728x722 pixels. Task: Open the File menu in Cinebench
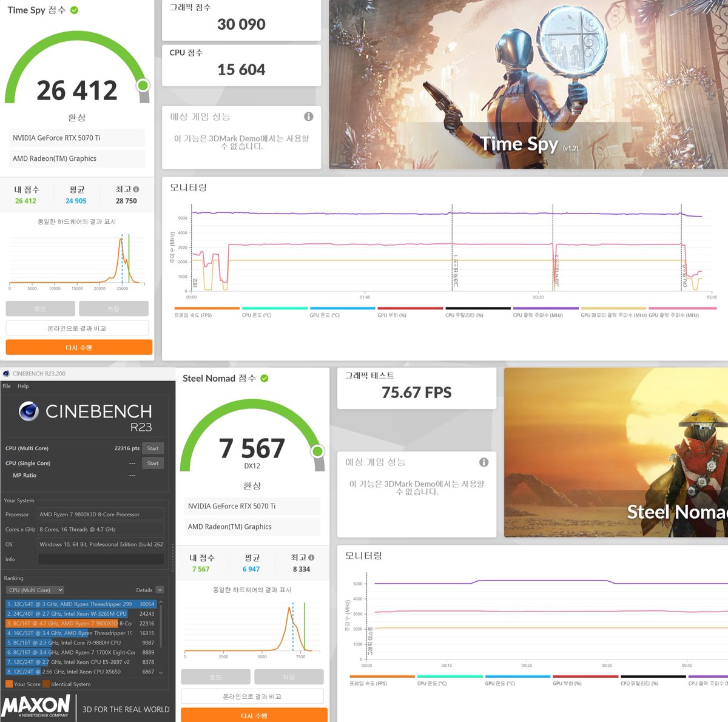pyautogui.click(x=7, y=386)
